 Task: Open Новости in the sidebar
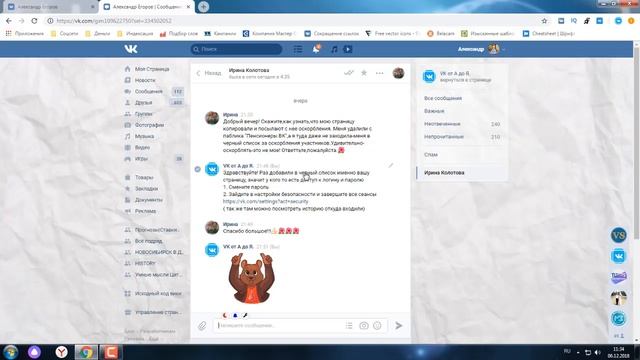tap(145, 80)
